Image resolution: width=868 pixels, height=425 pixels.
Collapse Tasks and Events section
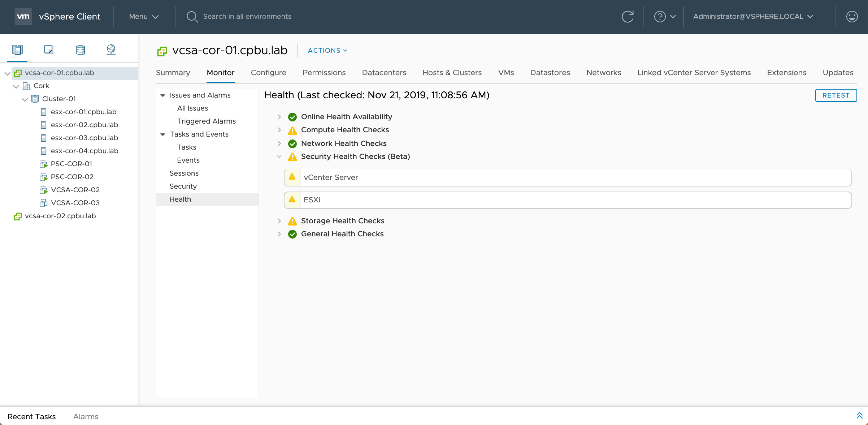point(163,134)
